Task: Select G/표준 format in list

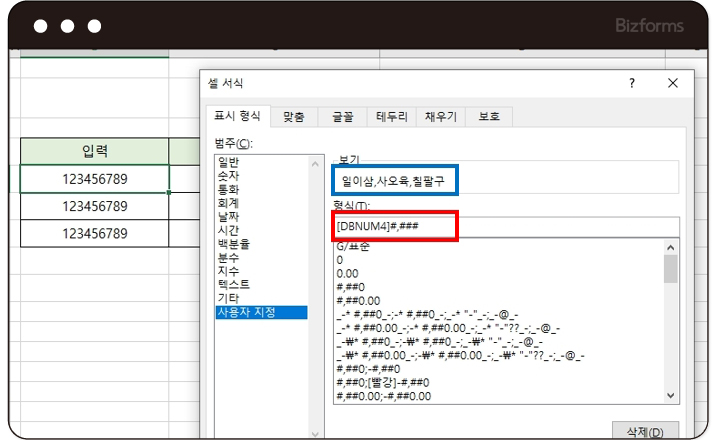Action: 354,246
